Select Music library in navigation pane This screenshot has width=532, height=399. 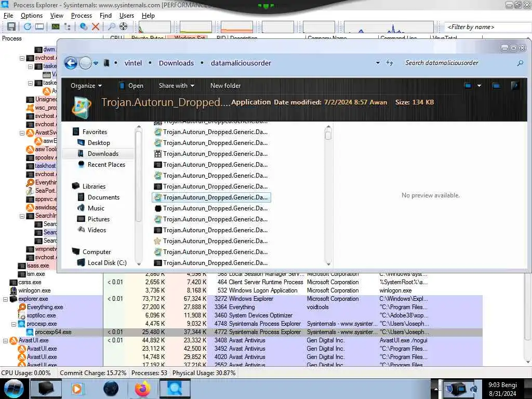click(96, 208)
